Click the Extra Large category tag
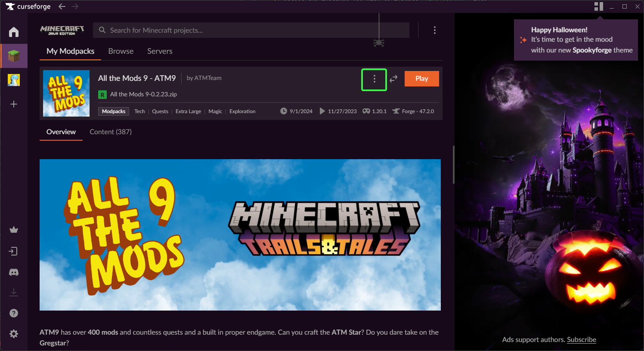644x351 pixels. pyautogui.click(x=188, y=111)
